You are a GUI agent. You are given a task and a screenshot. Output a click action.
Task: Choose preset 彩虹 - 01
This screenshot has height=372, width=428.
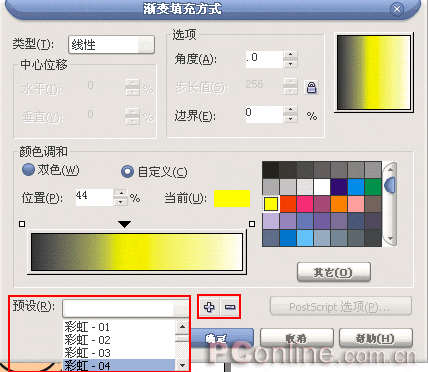(119, 327)
